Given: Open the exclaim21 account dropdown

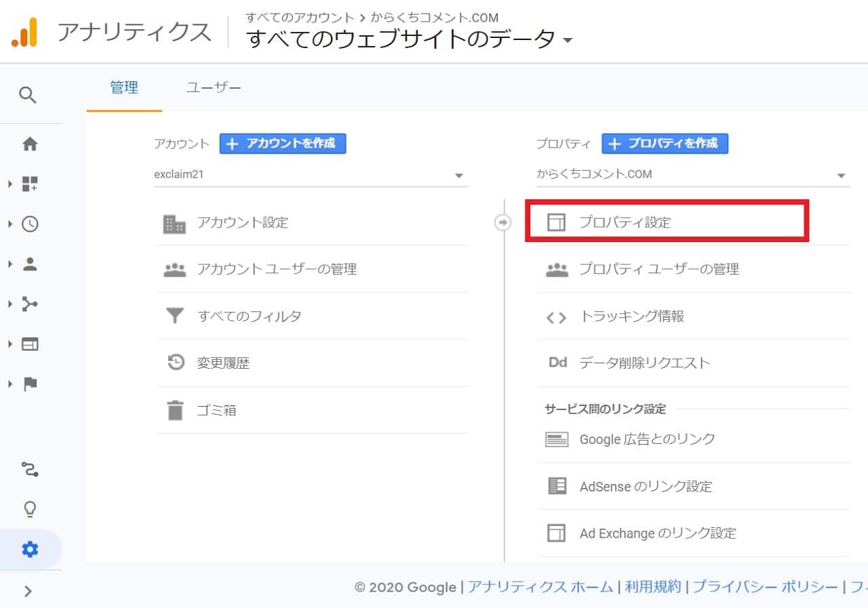Looking at the screenshot, I should [x=311, y=175].
